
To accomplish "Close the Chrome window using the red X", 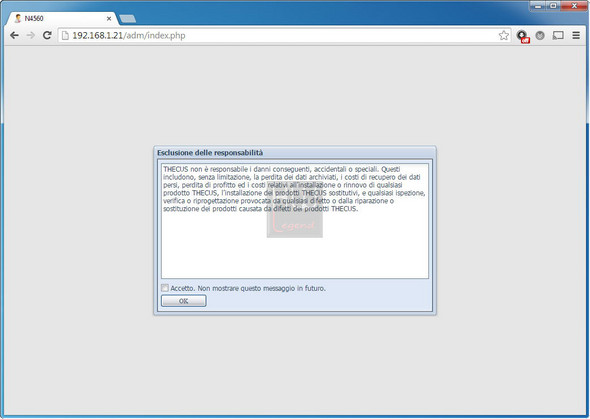I will [574, 6].
